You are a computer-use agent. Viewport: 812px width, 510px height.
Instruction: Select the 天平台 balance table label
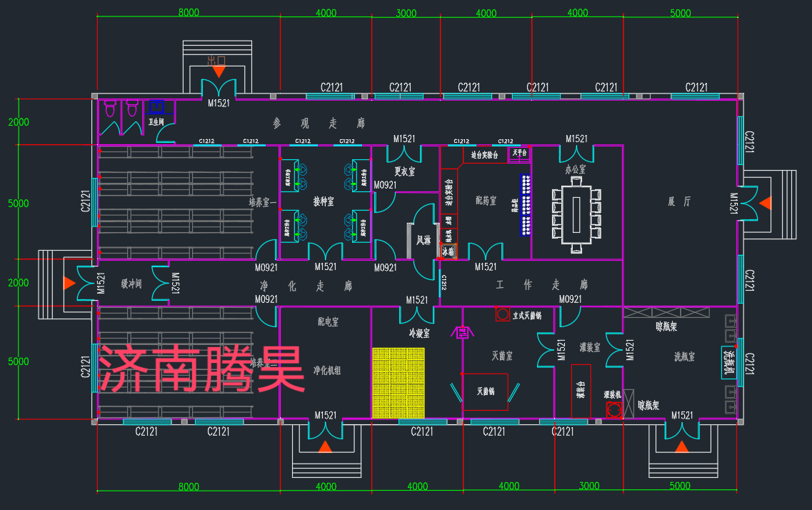tap(519, 153)
